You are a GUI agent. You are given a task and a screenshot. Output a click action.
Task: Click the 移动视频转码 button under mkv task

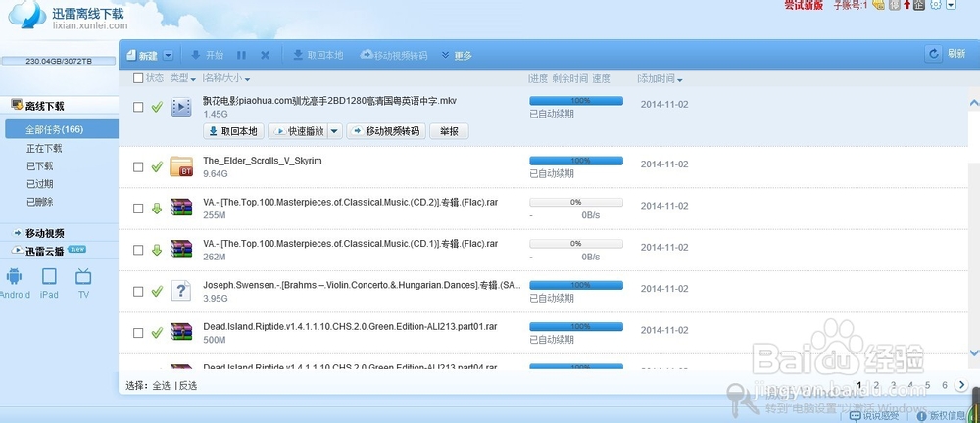[x=386, y=131]
